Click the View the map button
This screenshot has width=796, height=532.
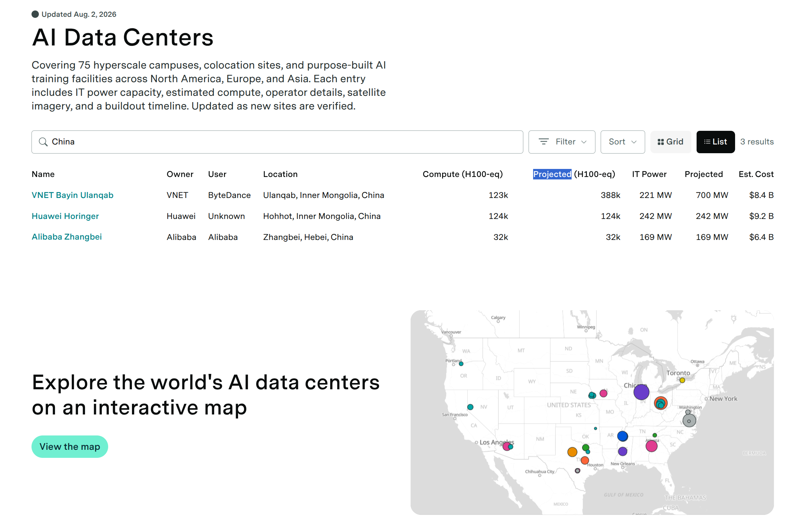tap(70, 447)
